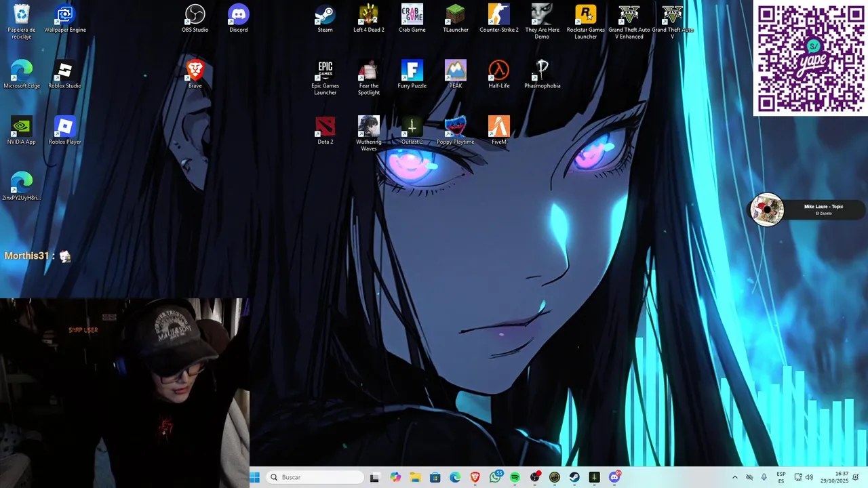
Task: Select the Steam desktop shortcut
Action: (x=325, y=19)
